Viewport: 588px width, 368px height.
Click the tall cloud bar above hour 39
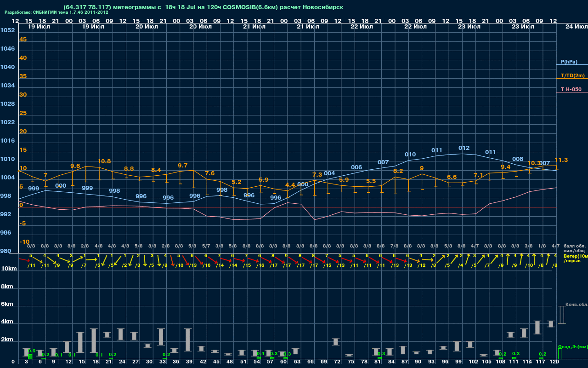click(188, 340)
